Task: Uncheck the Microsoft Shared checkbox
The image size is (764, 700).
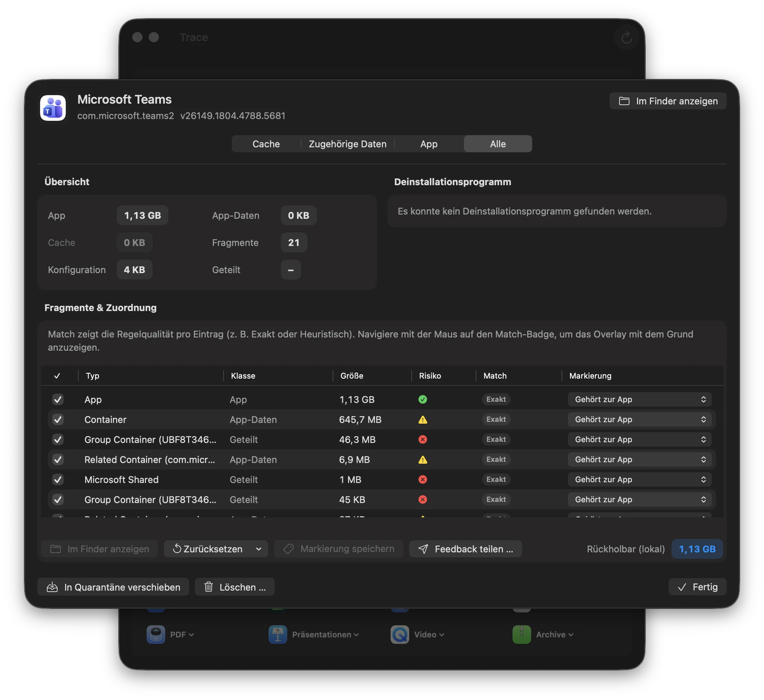Action: 58,479
